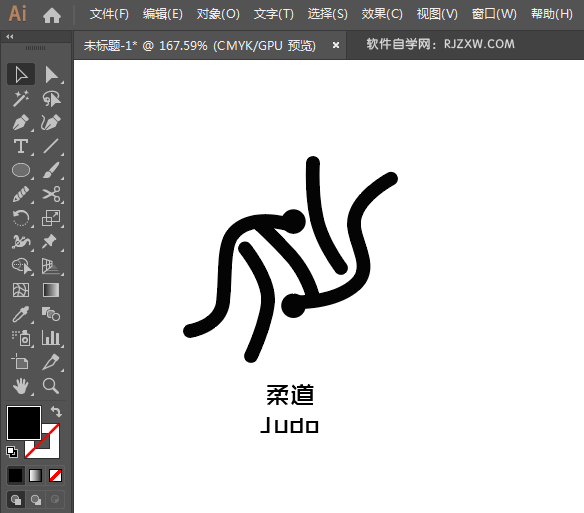Set paint mode to None
Viewport: 584px width, 513px height.
(x=55, y=475)
